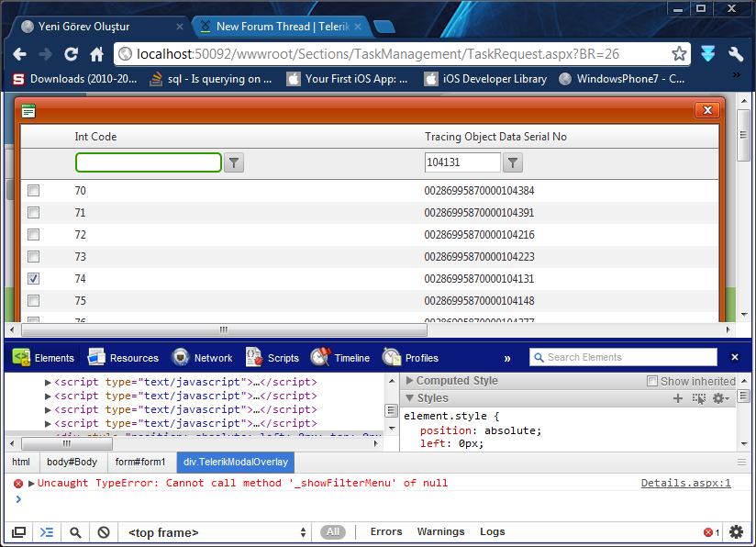The height and width of the screenshot is (547, 756).
Task: Switch to New Forum Thread Telerik tab
Action: point(283,27)
